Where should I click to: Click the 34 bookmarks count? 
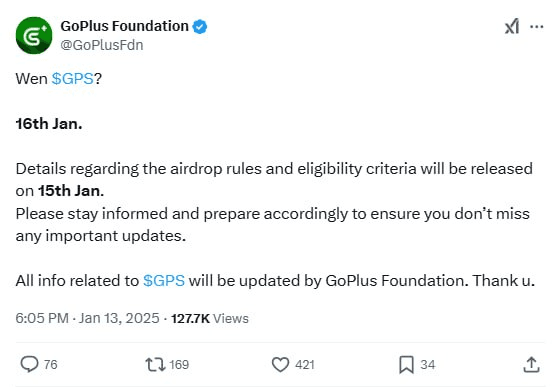click(427, 365)
